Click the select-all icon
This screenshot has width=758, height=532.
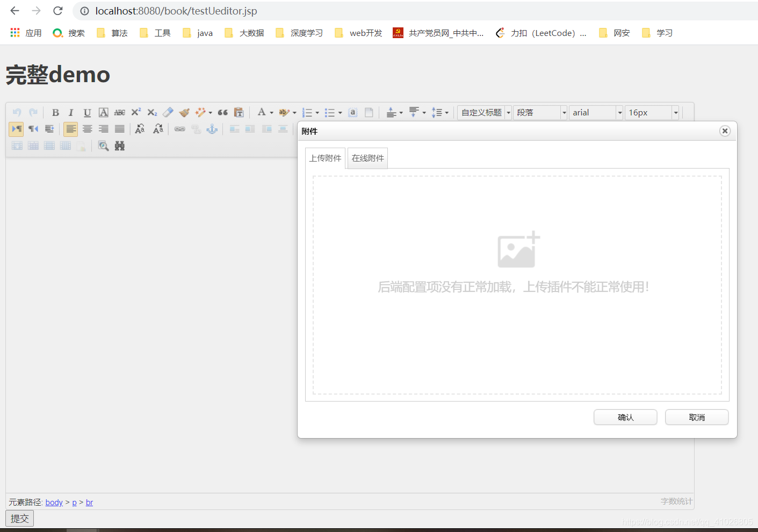(x=353, y=113)
